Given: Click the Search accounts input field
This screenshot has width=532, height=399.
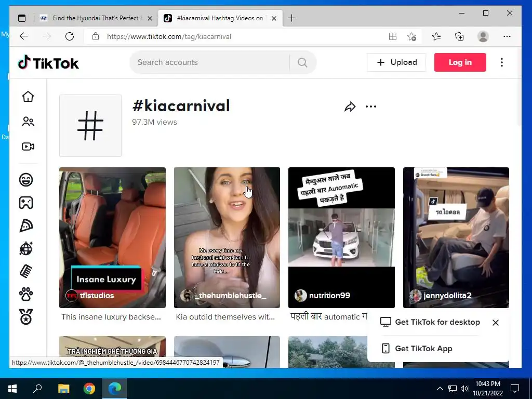Looking at the screenshot, I should tap(210, 62).
